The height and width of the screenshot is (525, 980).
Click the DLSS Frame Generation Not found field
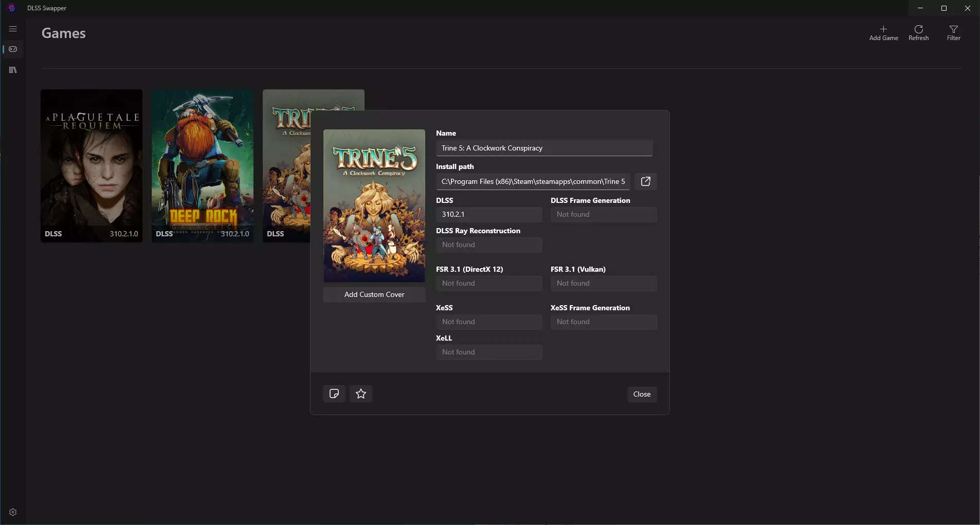[603, 214]
